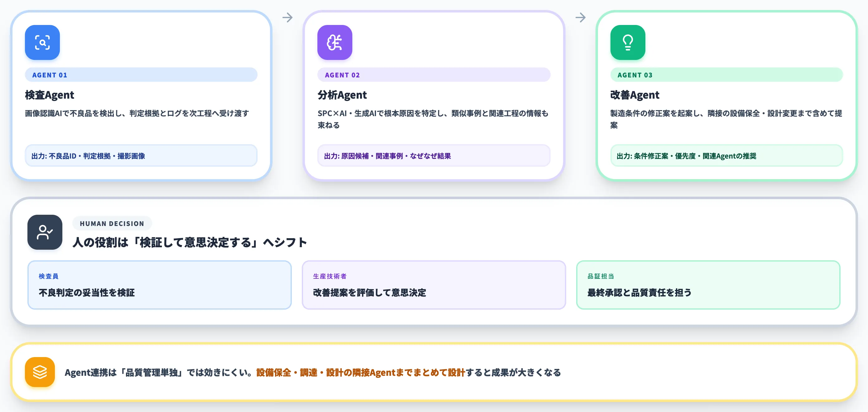Click text 不良判定の妥当性を検証
The height and width of the screenshot is (412, 868).
[x=87, y=292]
